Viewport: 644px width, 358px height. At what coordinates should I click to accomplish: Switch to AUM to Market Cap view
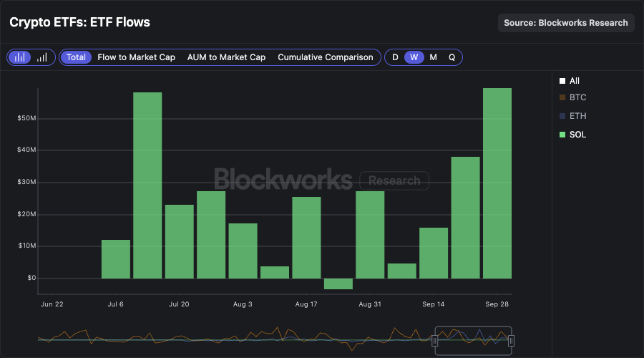pos(226,57)
